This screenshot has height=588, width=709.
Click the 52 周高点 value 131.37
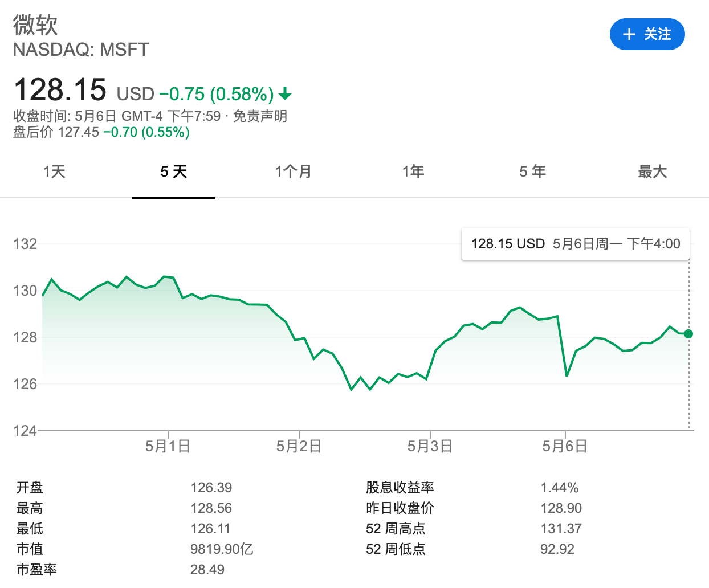tap(561, 529)
